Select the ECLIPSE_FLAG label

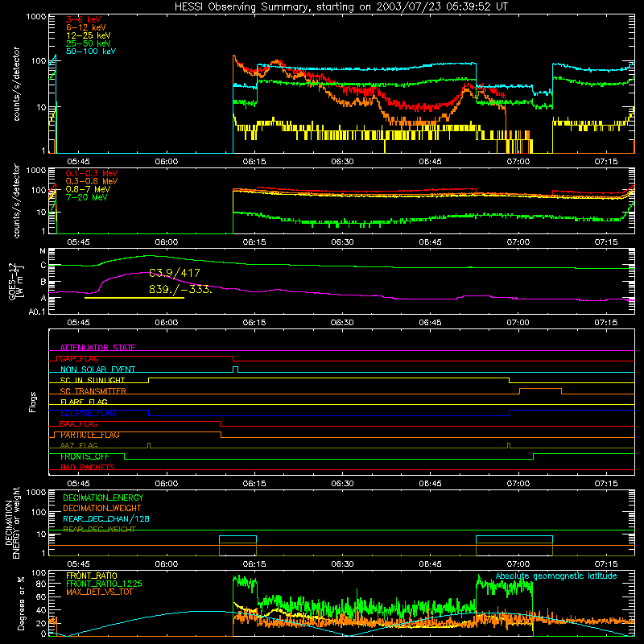pos(88,413)
